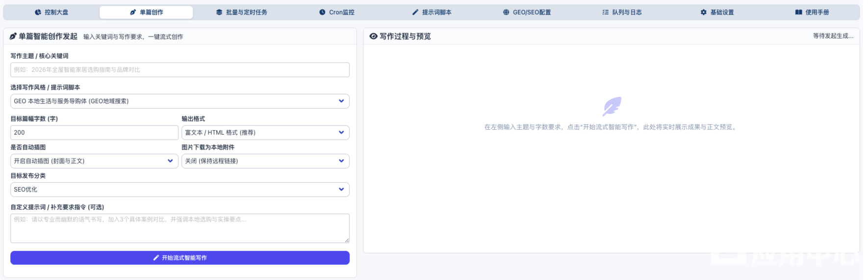The width and height of the screenshot is (868, 280).
Task: Open the 选择写作风格 dropdown
Action: click(x=180, y=101)
